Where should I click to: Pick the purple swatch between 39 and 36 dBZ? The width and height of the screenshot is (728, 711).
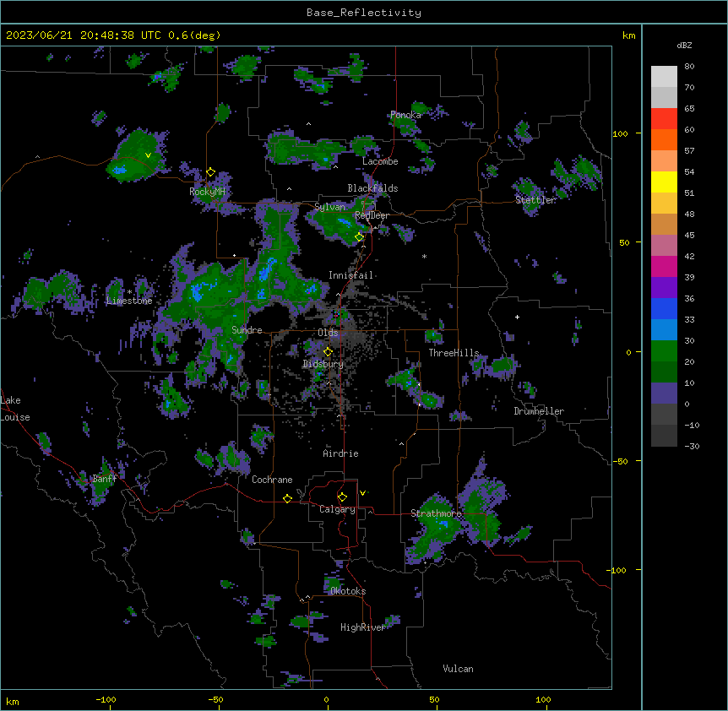(x=664, y=287)
